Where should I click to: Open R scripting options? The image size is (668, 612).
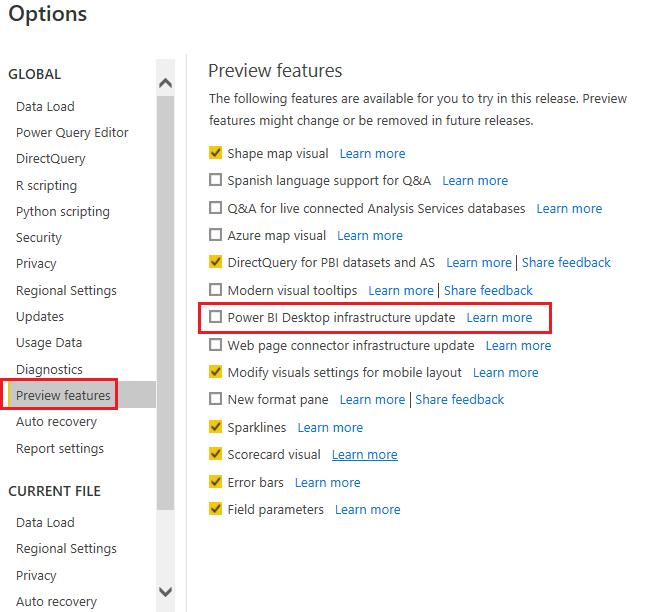click(x=46, y=185)
